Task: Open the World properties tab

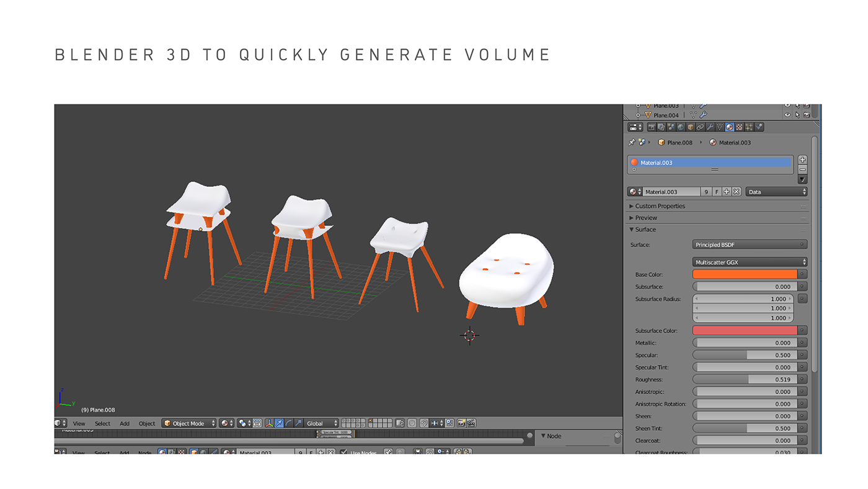Action: [680, 127]
